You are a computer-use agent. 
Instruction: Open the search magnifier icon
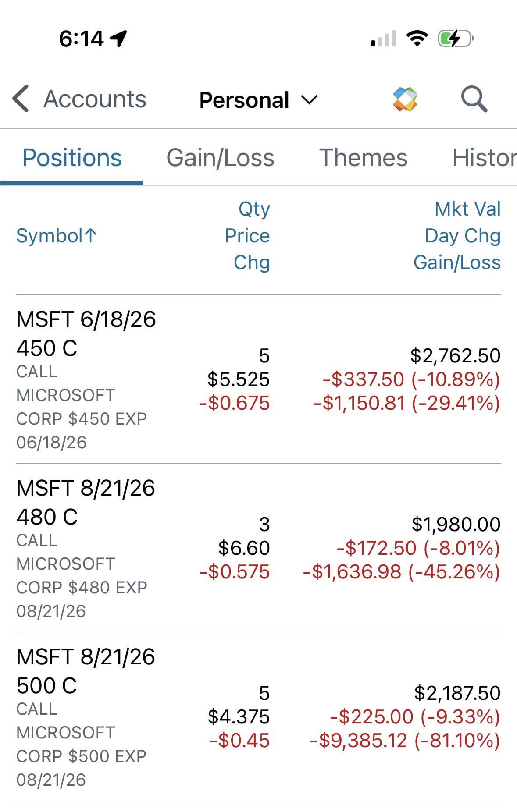point(474,99)
